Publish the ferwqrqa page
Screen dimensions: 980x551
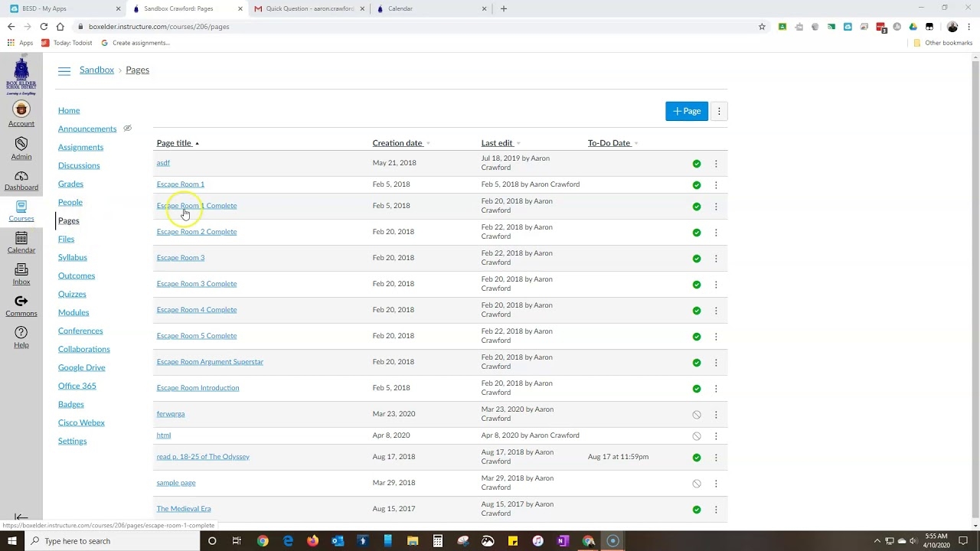click(696, 414)
